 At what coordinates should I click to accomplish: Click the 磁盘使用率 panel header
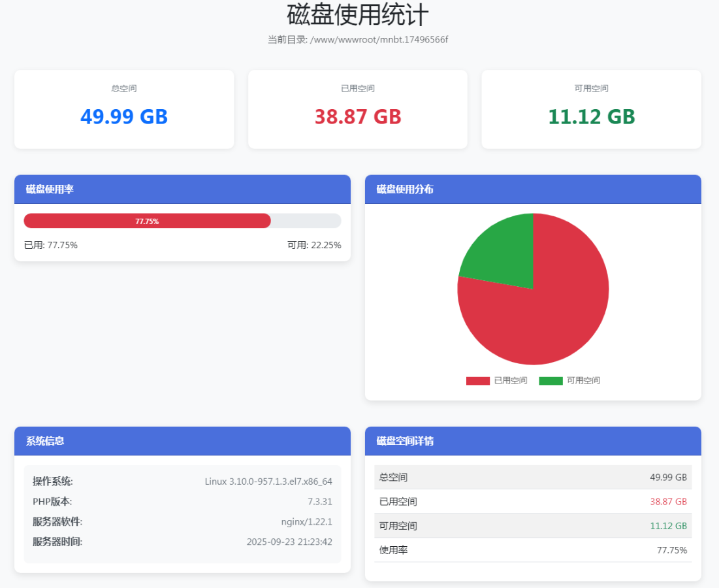(x=182, y=189)
